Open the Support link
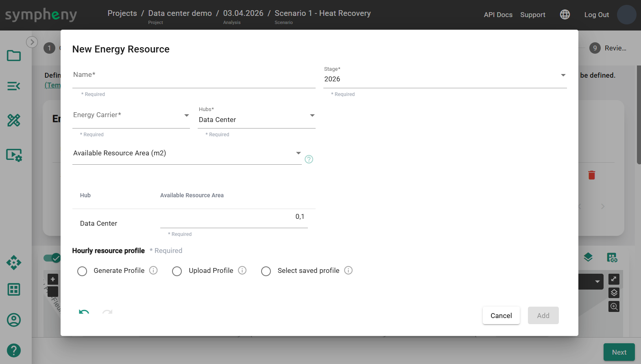The width and height of the screenshot is (641, 364). tap(533, 15)
